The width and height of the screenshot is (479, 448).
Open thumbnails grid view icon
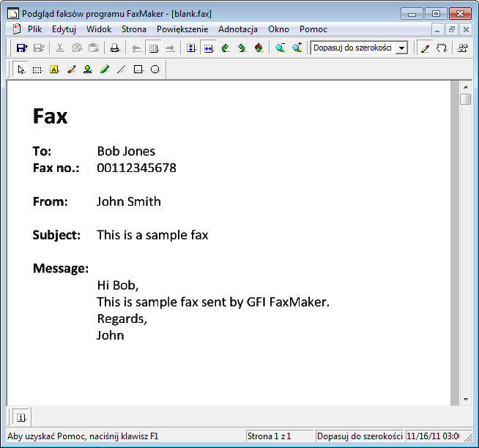click(x=463, y=48)
